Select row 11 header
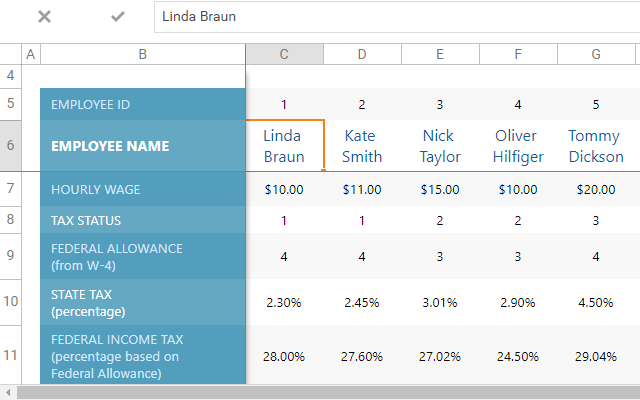This screenshot has height=400, width=640. click(x=10, y=356)
